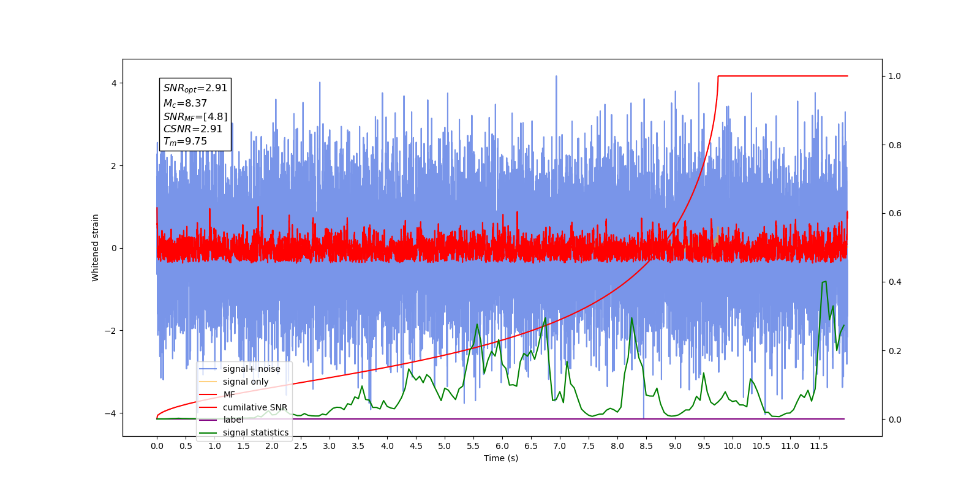Click the left y-axis tick label 0
Viewport: 980px width, 490px height.
(x=114, y=248)
